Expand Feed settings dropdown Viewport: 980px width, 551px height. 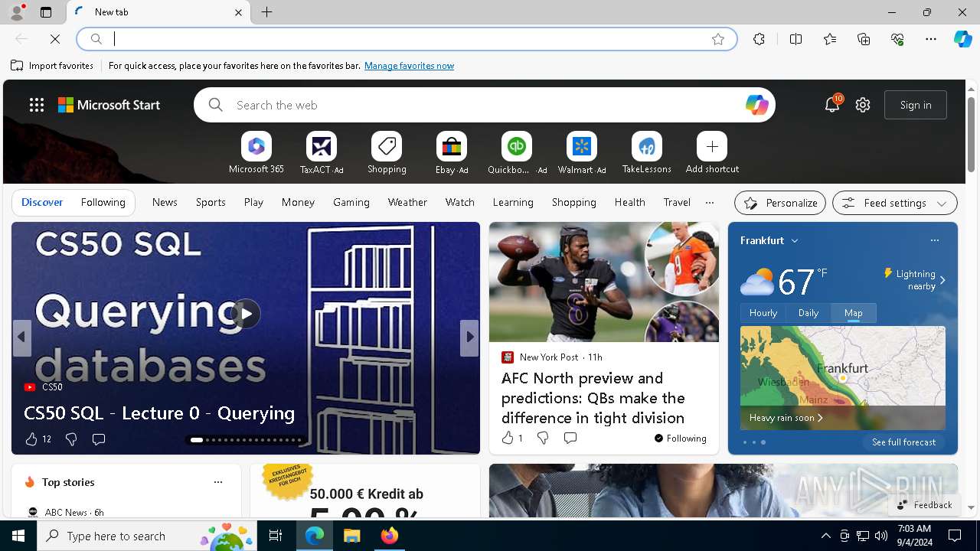point(895,203)
